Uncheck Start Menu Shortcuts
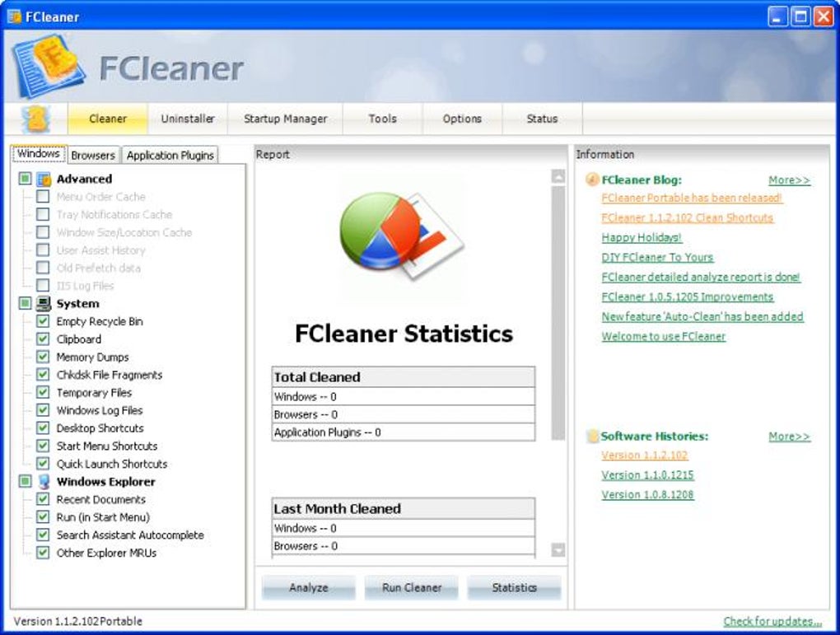 pos(43,446)
